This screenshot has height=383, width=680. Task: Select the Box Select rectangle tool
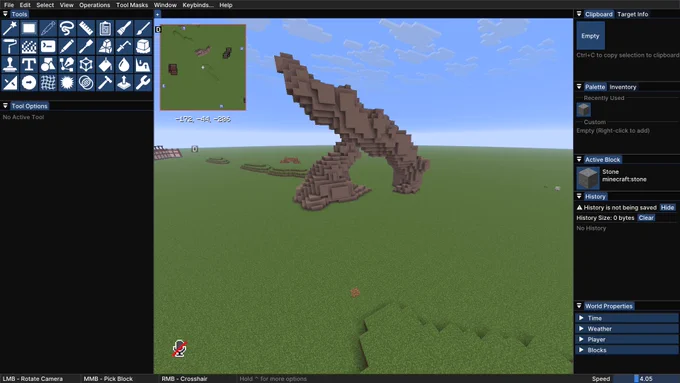[x=29, y=29]
